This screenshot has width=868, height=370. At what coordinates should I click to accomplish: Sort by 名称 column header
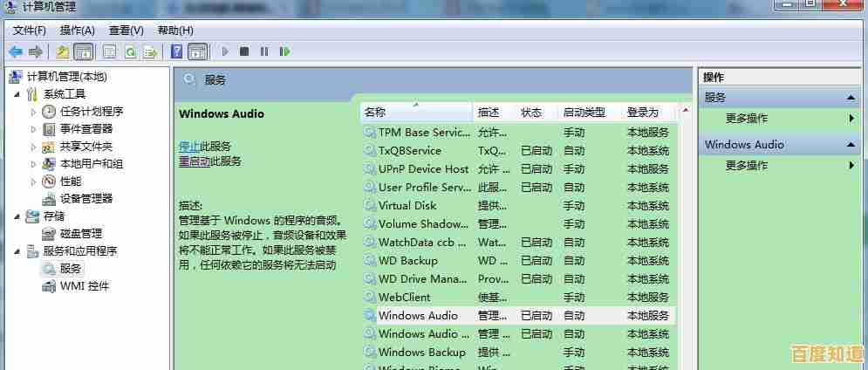point(417,113)
